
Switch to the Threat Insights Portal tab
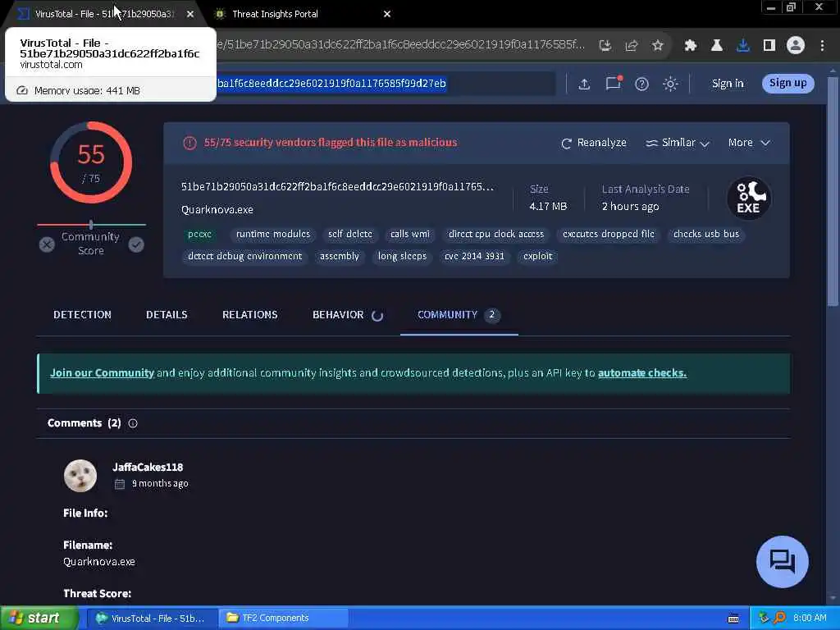point(300,14)
